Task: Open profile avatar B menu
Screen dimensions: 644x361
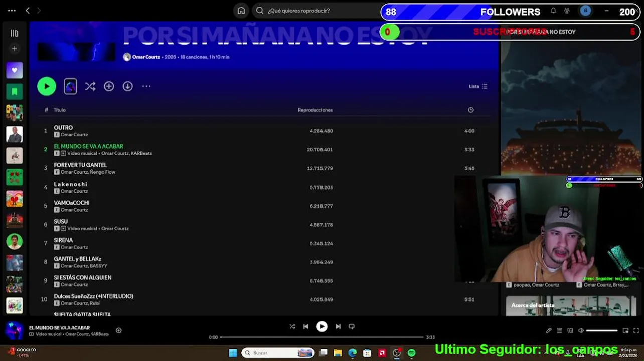Action: coord(585,11)
